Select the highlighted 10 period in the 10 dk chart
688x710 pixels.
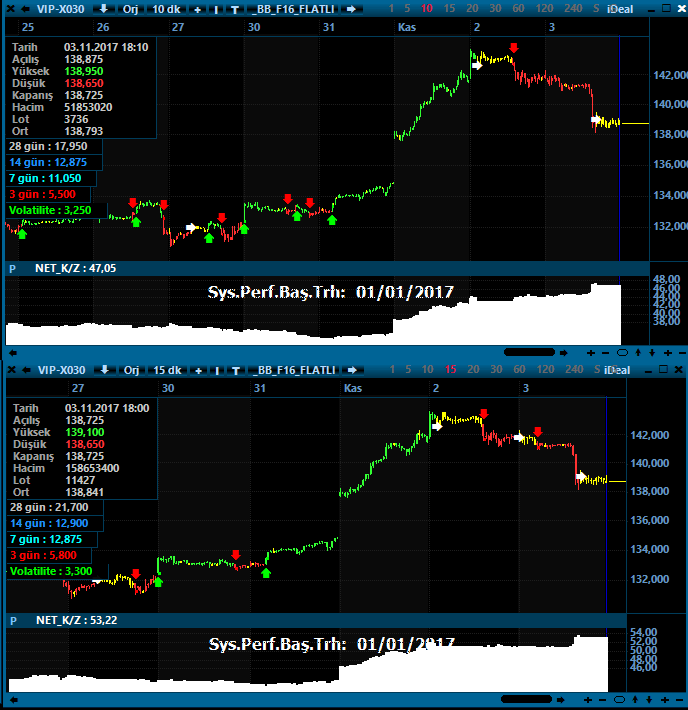click(427, 9)
